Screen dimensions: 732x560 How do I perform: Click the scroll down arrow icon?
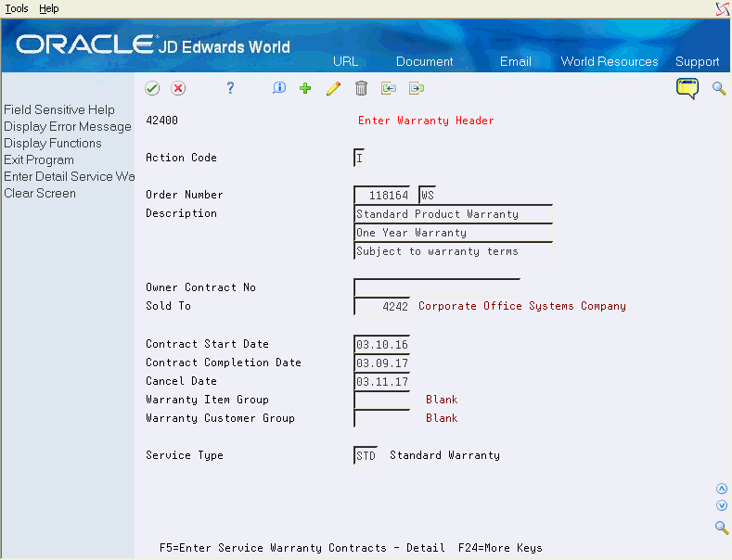pos(722,505)
